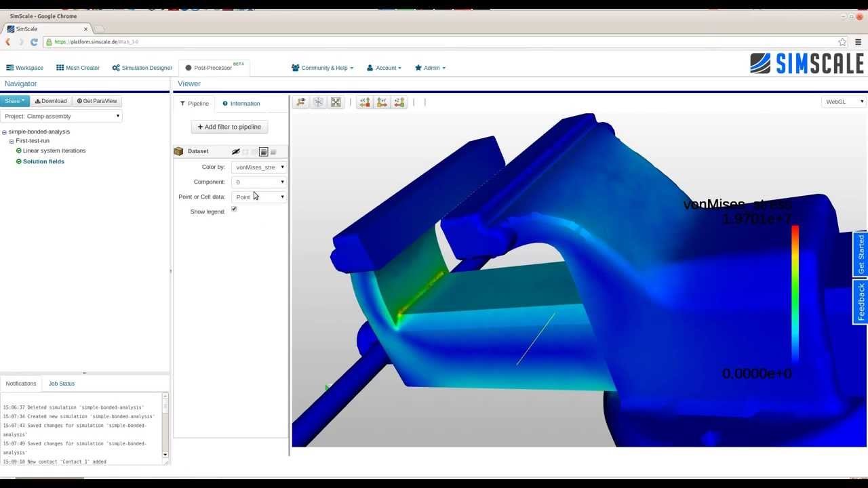Open the Notifications tab
The image size is (868, 488).
(x=21, y=384)
